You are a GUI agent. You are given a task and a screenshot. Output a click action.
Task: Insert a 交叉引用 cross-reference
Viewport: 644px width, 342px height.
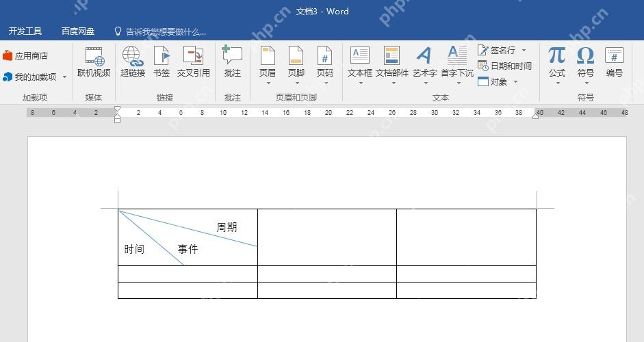tap(193, 62)
